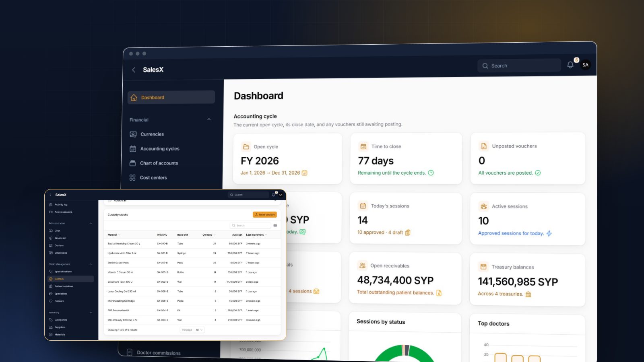
Task: Open Employees in the small sidebar
Action: [x=61, y=253]
